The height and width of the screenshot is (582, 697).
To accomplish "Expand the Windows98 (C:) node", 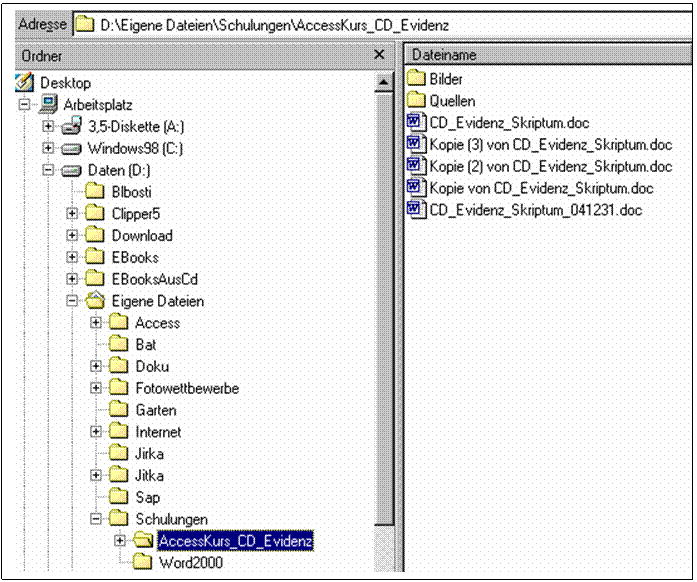I will point(48,148).
